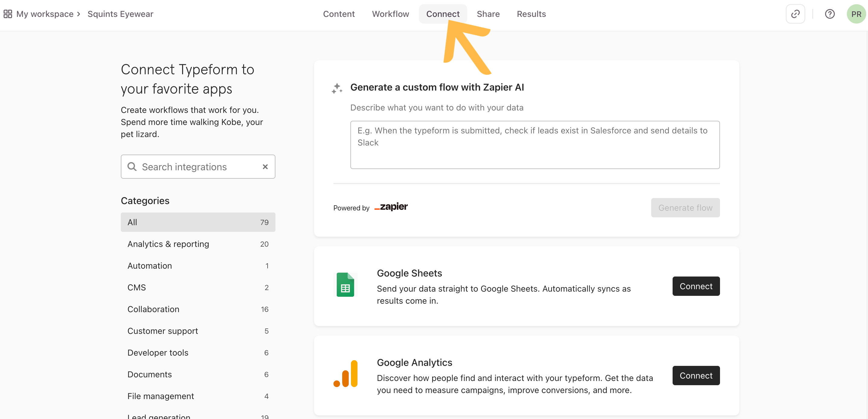Click the Google Sheets title
This screenshot has height=419, width=868.
point(409,273)
